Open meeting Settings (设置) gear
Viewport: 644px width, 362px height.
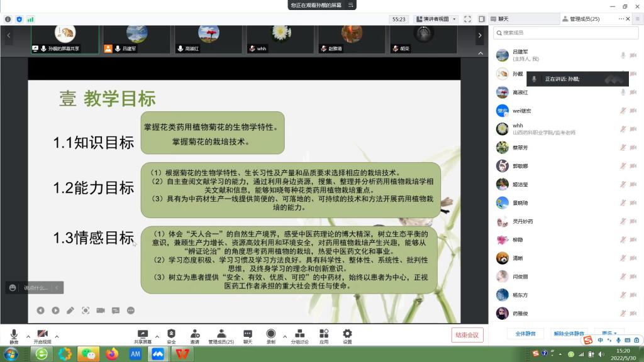(347, 334)
